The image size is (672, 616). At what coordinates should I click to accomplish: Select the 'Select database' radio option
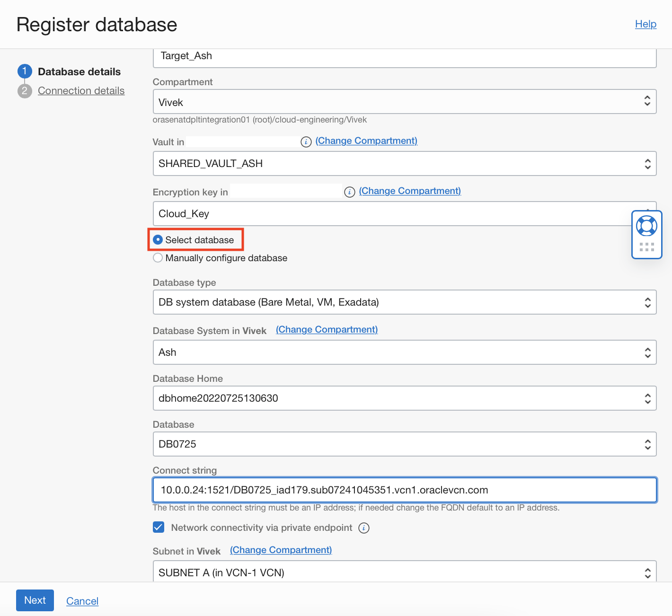[x=158, y=240]
